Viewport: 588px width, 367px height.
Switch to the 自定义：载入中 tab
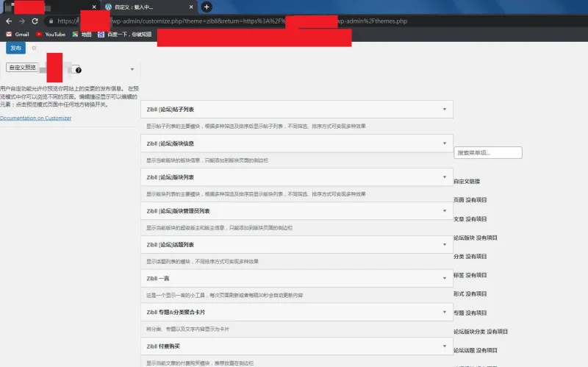148,7
